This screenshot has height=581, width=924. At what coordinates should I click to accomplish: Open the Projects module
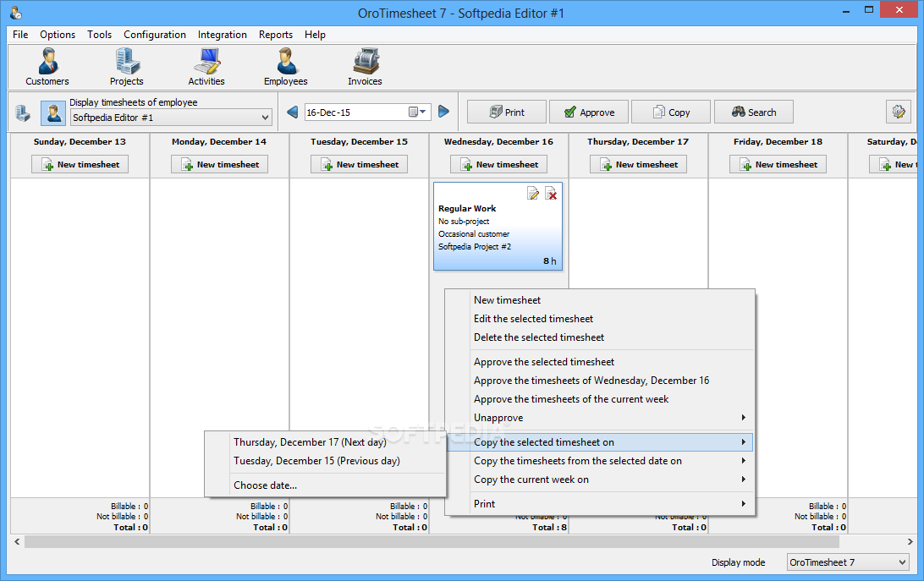point(127,67)
